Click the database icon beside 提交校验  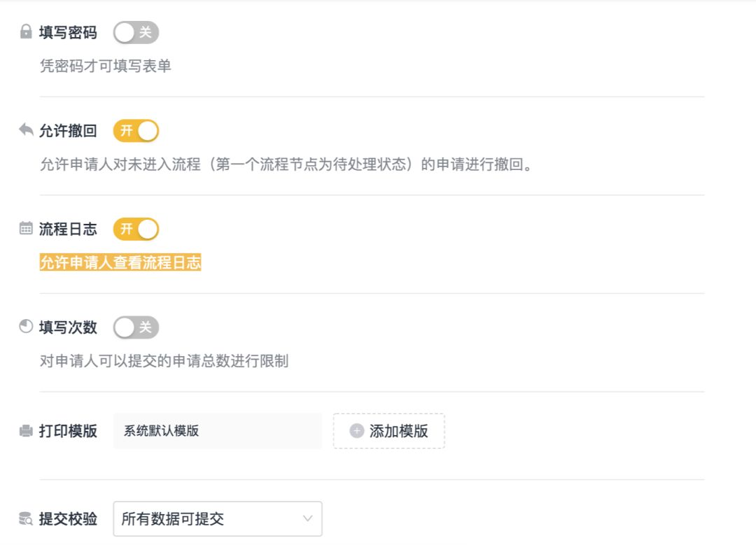point(26,519)
